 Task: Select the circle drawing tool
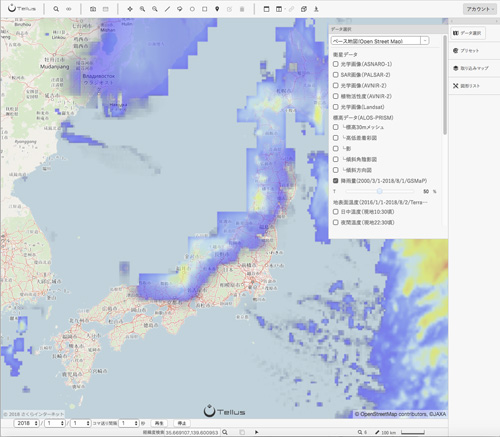tap(192, 9)
